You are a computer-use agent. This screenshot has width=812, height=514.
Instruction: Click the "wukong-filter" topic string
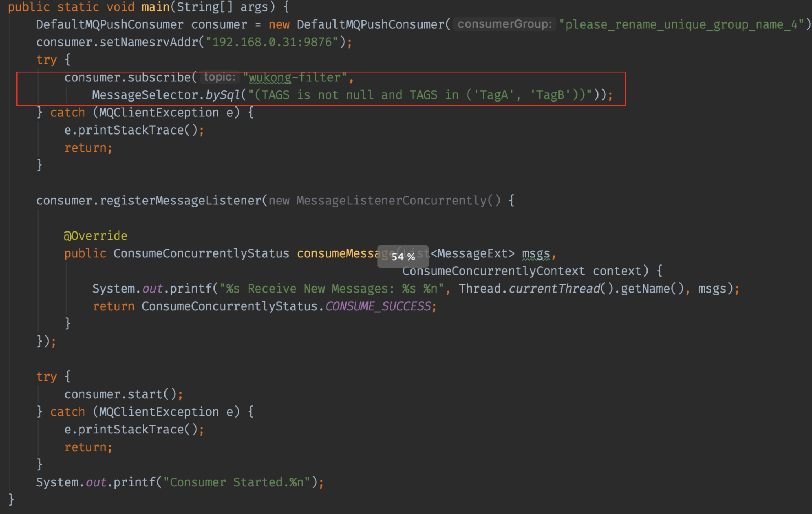[295, 77]
